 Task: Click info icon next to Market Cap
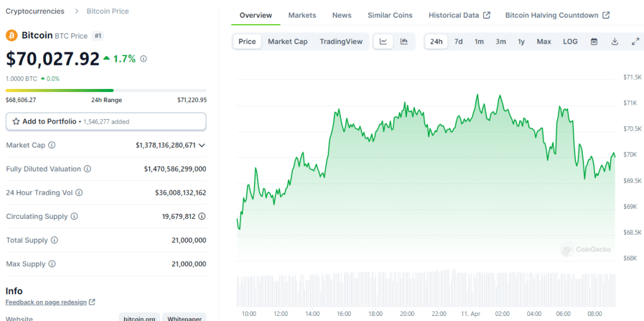click(x=52, y=145)
